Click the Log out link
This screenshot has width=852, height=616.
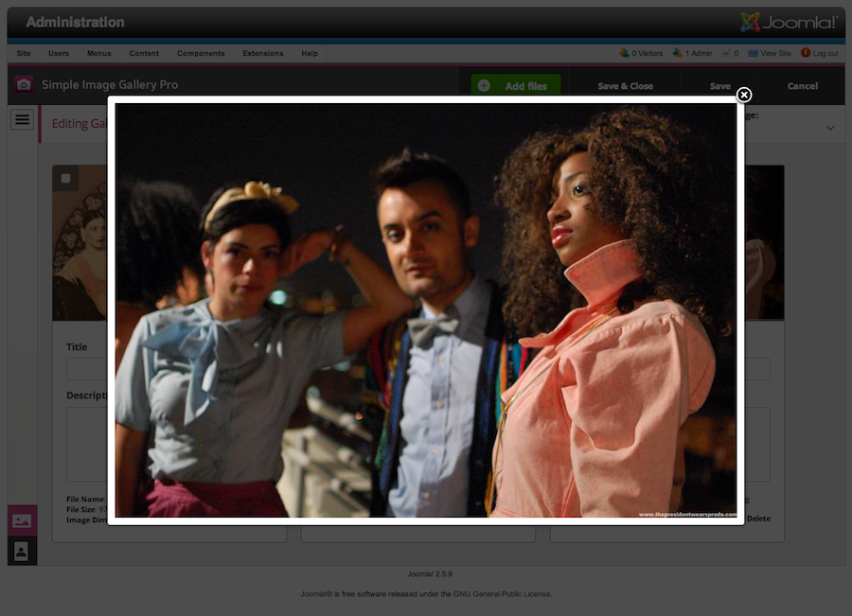point(820,53)
